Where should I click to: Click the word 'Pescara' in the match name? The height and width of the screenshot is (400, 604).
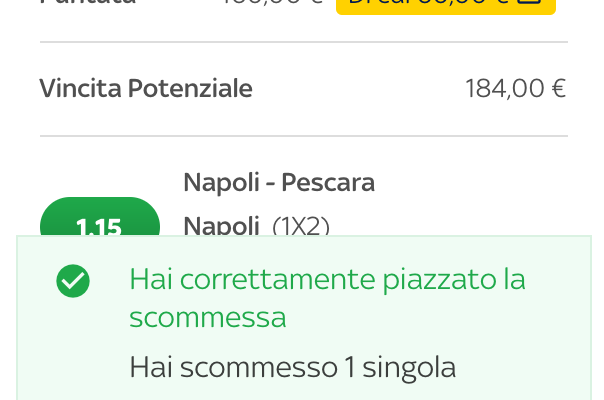point(328,182)
